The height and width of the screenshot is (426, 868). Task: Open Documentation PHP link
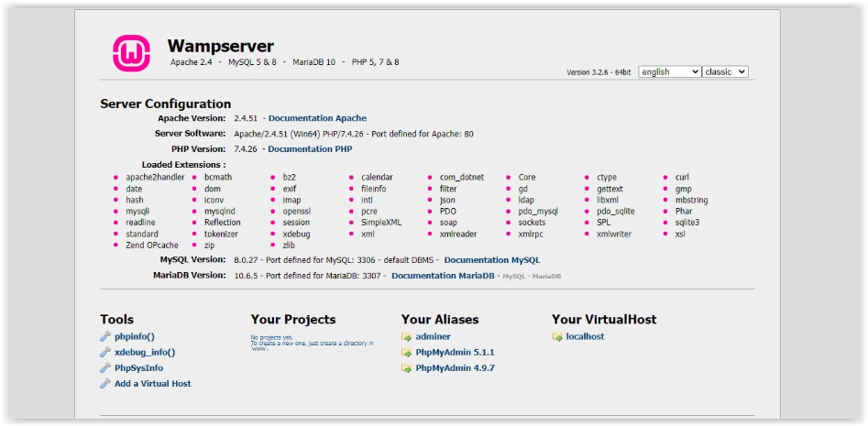pyautogui.click(x=310, y=149)
